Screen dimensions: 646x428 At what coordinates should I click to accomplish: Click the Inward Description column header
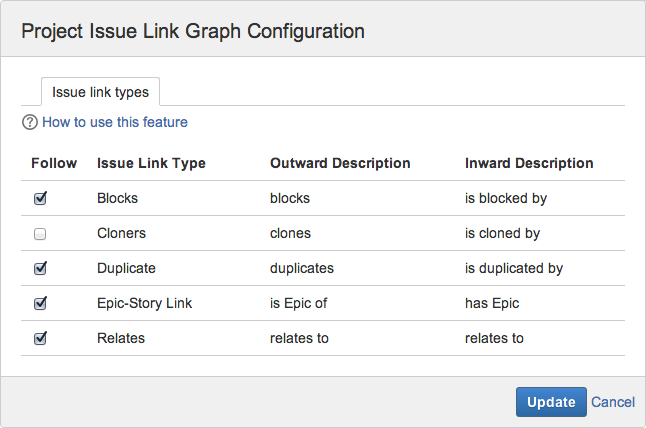tap(529, 164)
